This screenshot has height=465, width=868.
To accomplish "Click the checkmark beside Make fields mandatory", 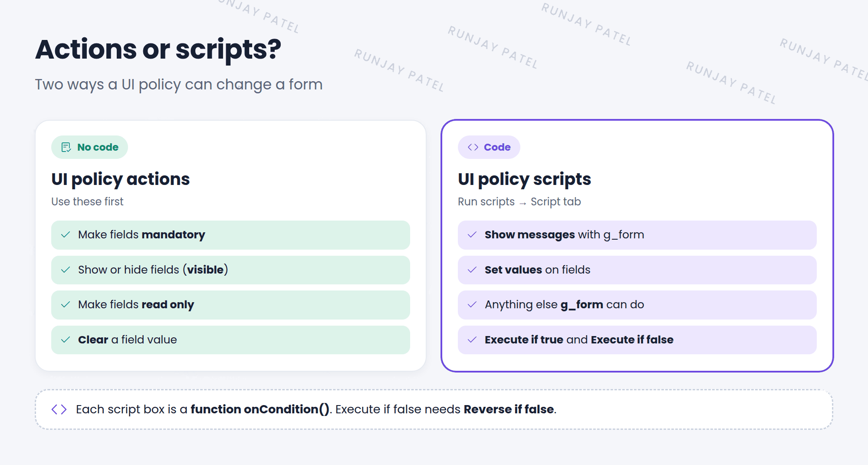I will 66,235.
